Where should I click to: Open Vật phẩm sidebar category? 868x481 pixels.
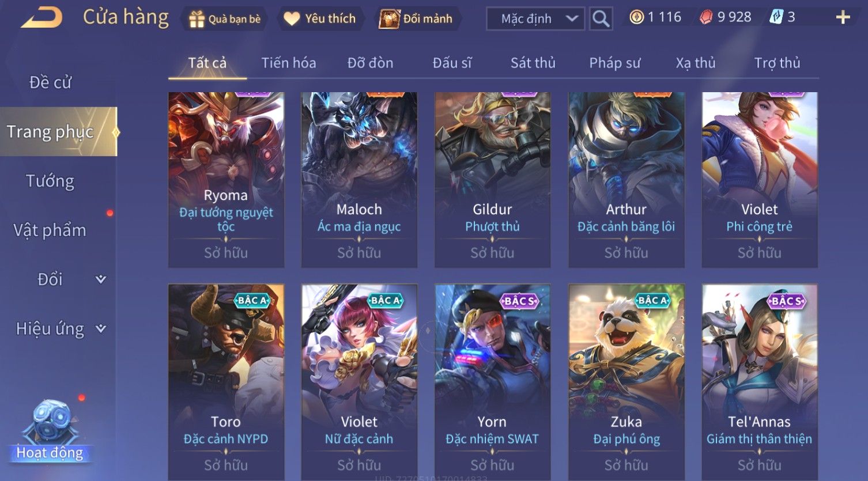point(50,230)
